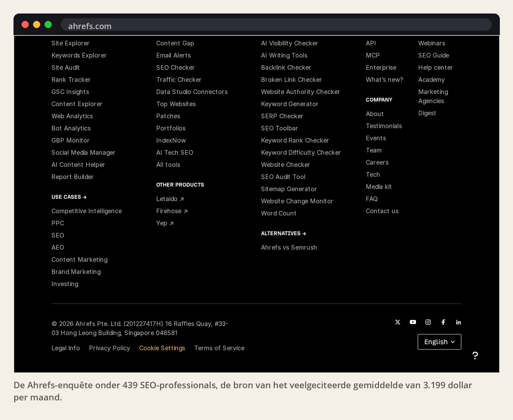Open the What's new? link

[x=385, y=80]
